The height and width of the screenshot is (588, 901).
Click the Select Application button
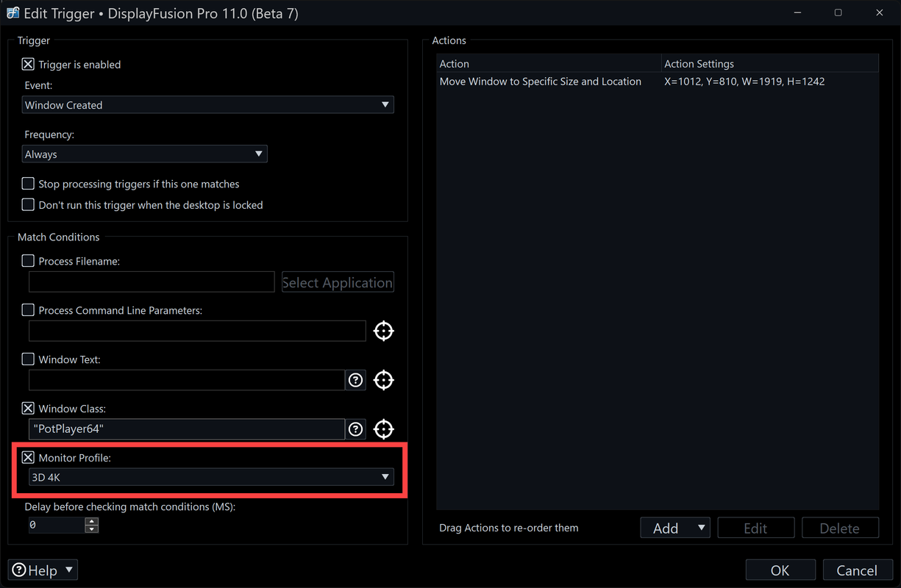pos(338,282)
